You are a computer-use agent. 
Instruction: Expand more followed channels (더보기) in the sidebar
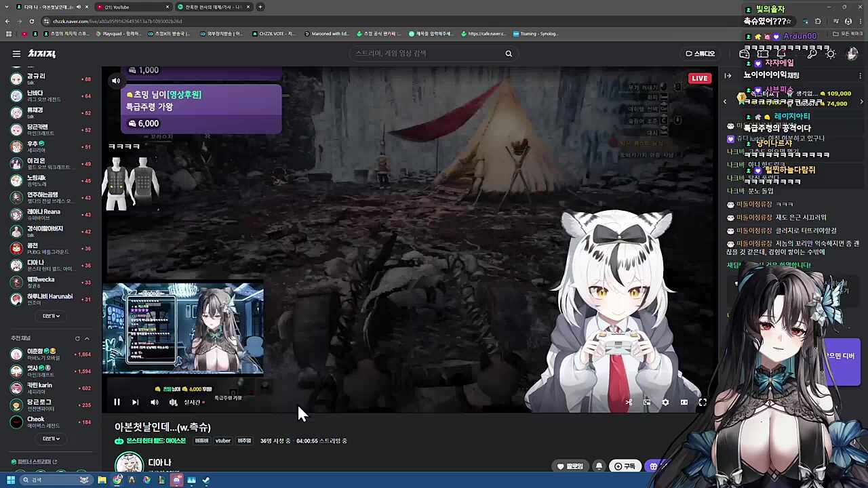coord(52,316)
